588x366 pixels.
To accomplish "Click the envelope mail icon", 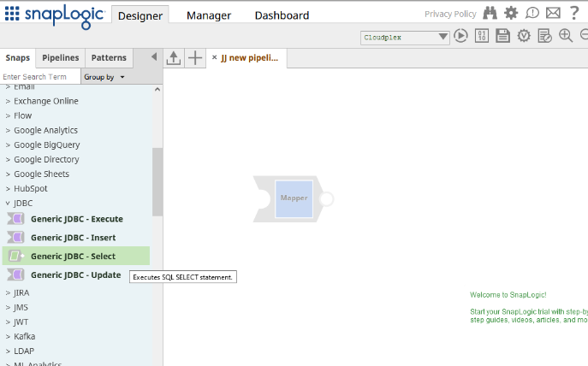I will (x=553, y=13).
